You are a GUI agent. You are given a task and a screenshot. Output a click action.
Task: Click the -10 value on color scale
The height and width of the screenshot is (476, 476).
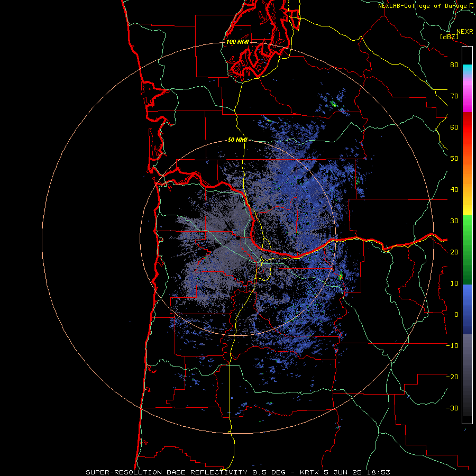[452, 346]
